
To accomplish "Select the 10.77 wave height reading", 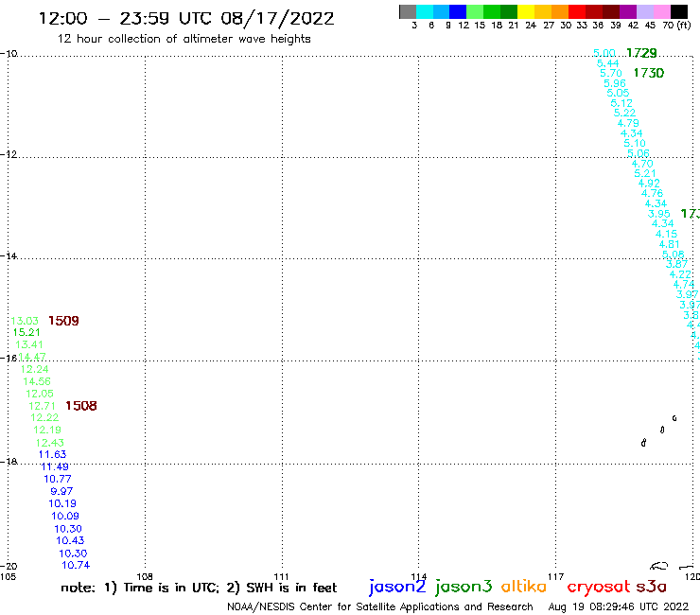I will coord(57,479).
